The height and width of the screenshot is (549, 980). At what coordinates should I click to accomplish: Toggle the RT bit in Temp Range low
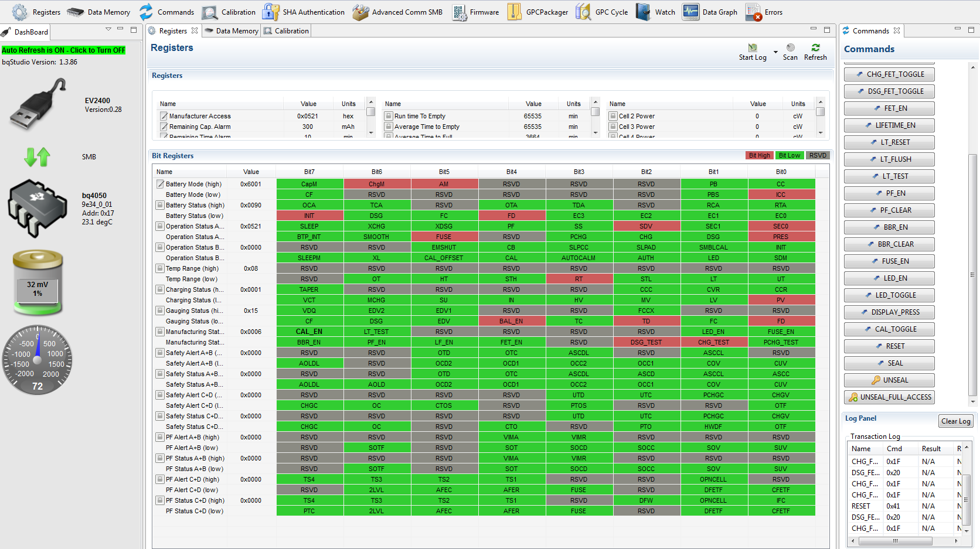tap(579, 279)
